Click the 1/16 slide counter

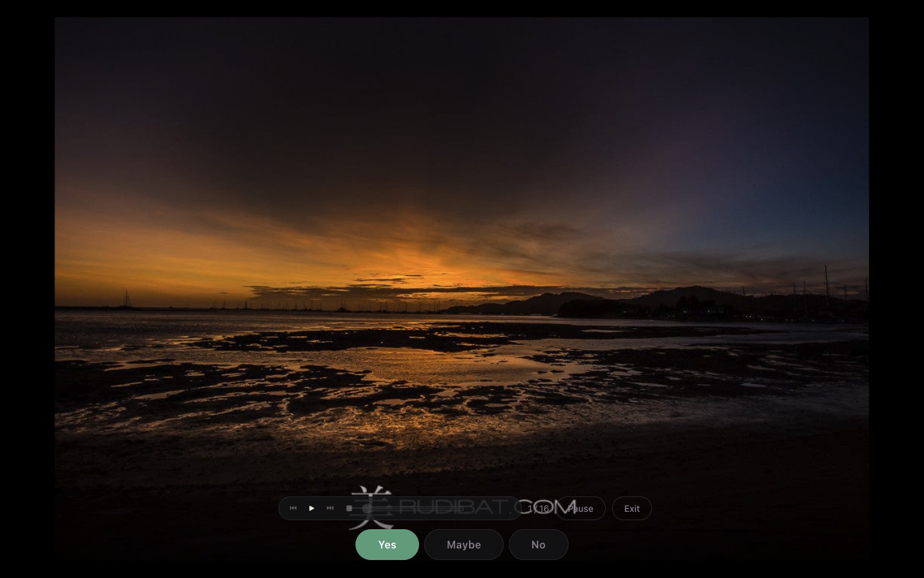[538, 509]
